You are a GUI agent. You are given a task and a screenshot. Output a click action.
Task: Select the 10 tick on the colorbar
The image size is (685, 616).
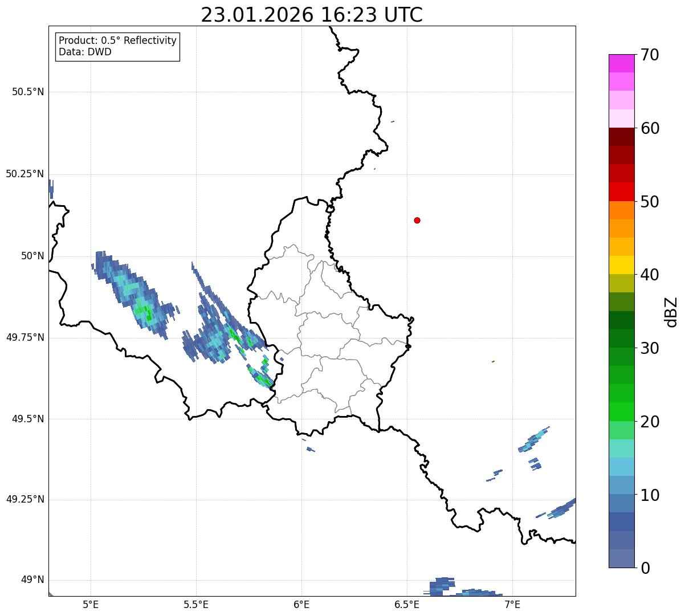(x=650, y=495)
